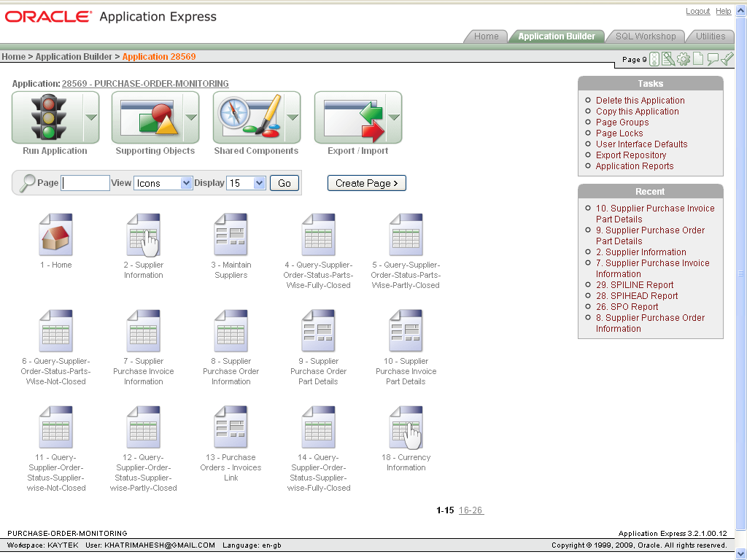
Task: Open the 1 - Home page icon
Action: [55, 234]
